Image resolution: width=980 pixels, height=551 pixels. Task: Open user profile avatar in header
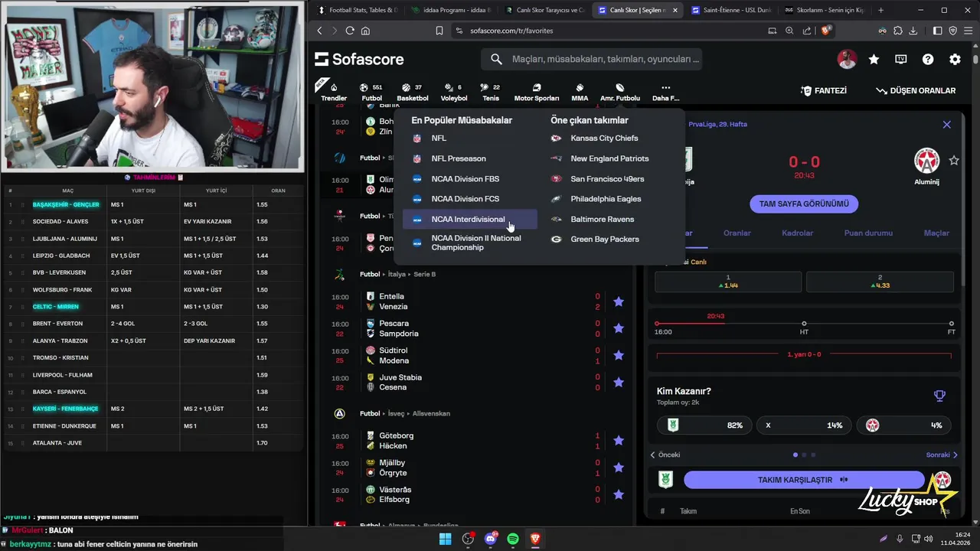click(847, 60)
